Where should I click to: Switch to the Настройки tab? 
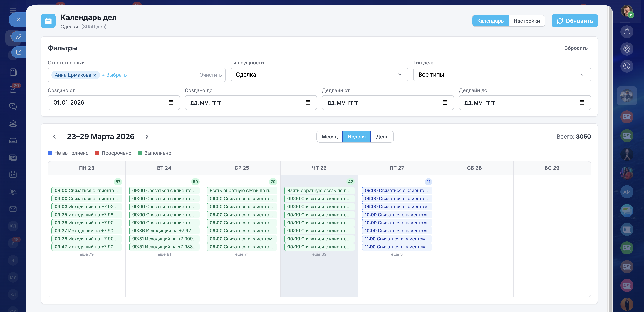(526, 21)
